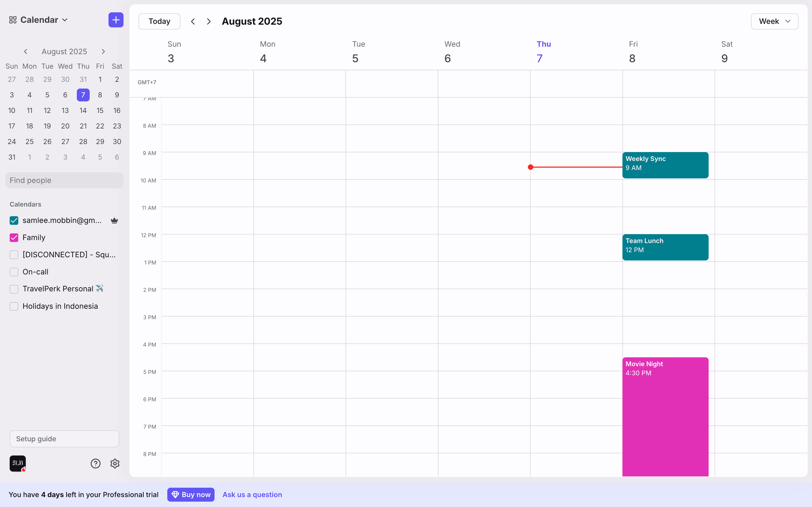Open the Ask us a question link

click(252, 495)
